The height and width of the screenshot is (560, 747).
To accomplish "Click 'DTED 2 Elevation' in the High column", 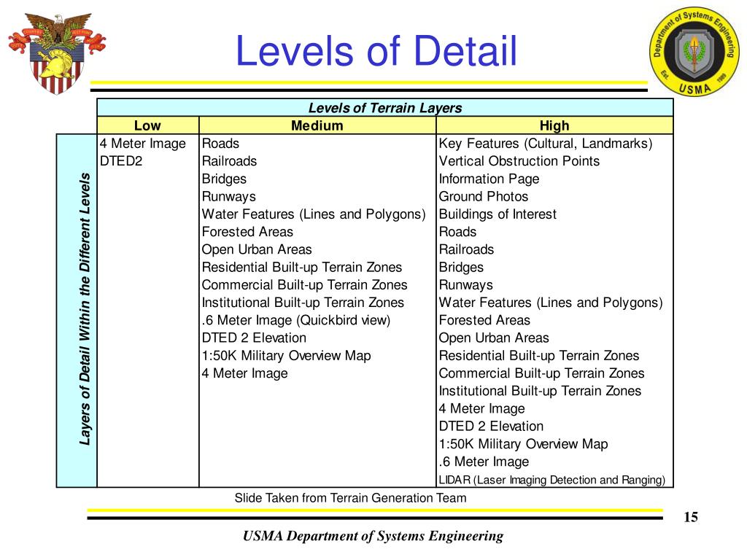I will (x=491, y=427).
